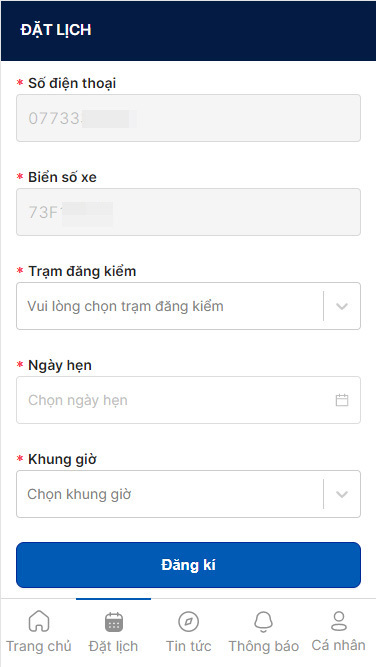This screenshot has width=376, height=667.
Task: Open the Cá nhân profile icon
Action: (x=339, y=621)
